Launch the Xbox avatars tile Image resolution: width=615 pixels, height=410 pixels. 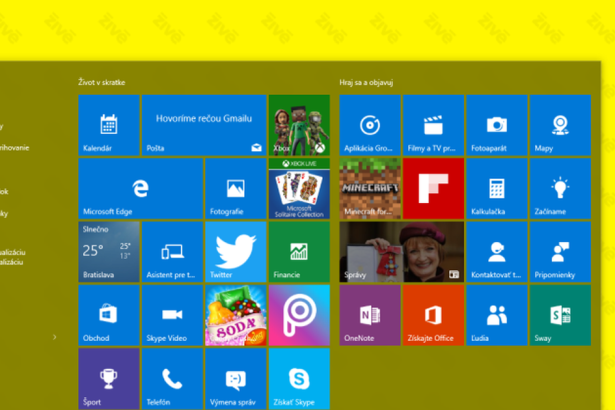pos(299,125)
